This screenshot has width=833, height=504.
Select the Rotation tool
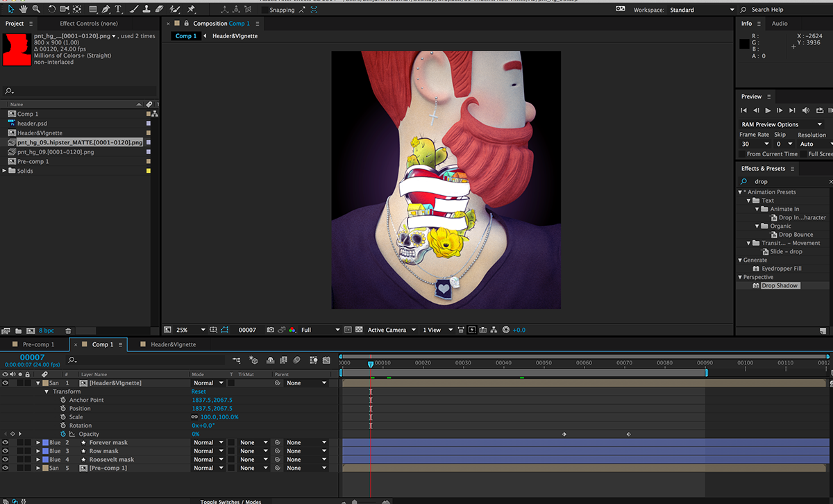tap(51, 10)
